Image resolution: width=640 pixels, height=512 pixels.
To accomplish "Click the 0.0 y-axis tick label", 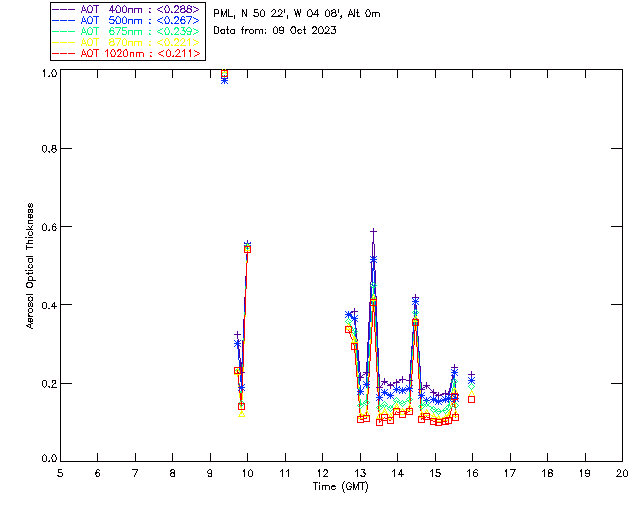I will (x=49, y=459).
